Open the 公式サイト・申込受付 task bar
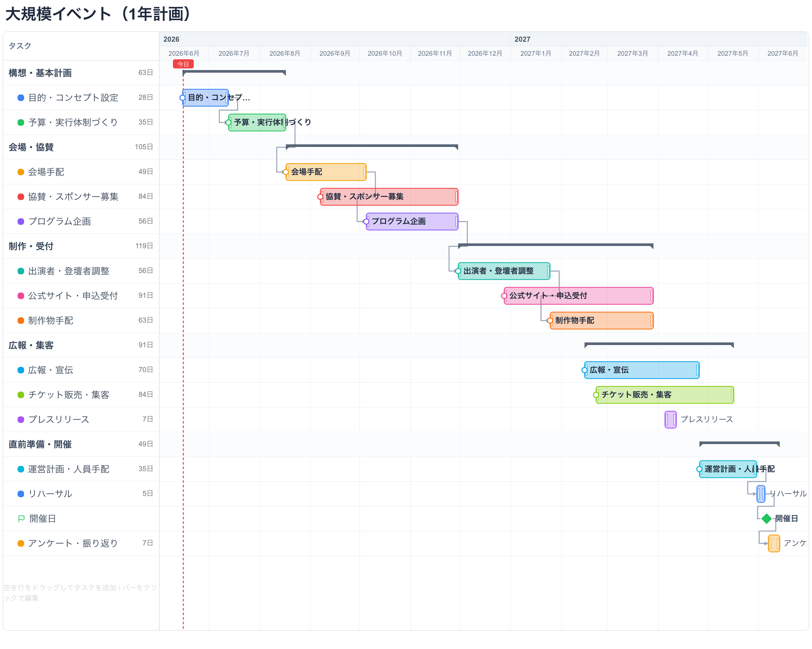Viewport: 812px width, 649px height. pyautogui.click(x=579, y=296)
